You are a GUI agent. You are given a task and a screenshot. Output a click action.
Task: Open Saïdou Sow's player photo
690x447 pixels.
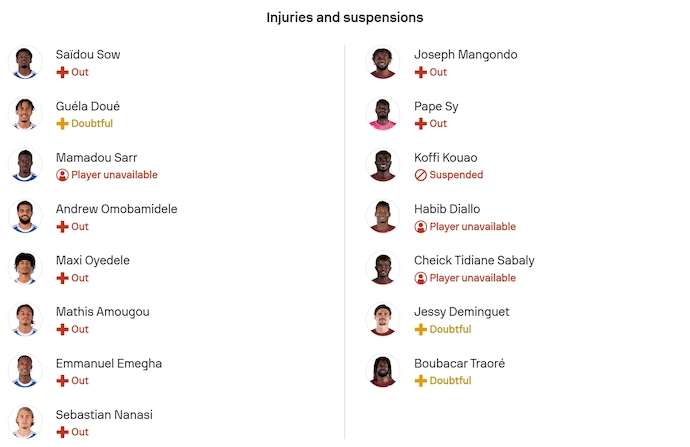[x=25, y=62]
